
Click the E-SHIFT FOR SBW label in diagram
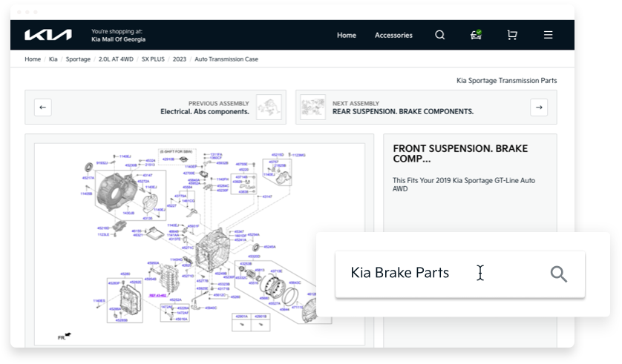(x=176, y=152)
